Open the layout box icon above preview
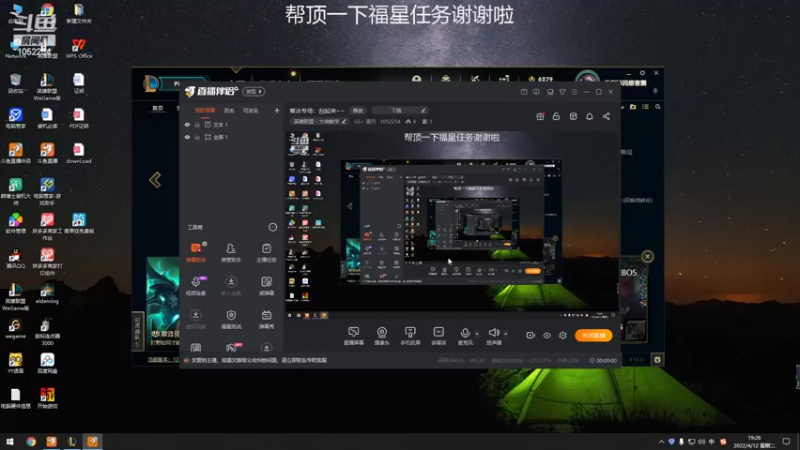 (573, 116)
